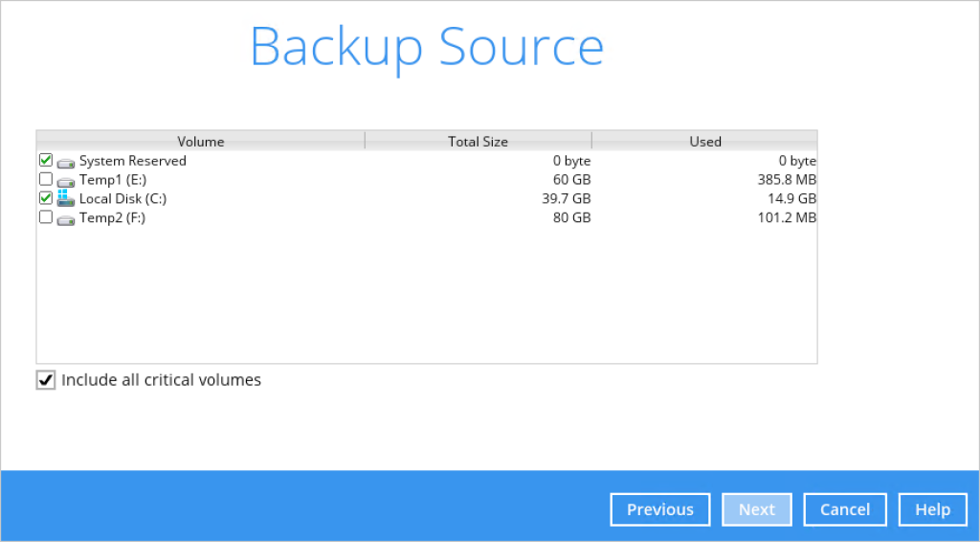
Task: Sort by the Used column header
Action: coord(704,142)
